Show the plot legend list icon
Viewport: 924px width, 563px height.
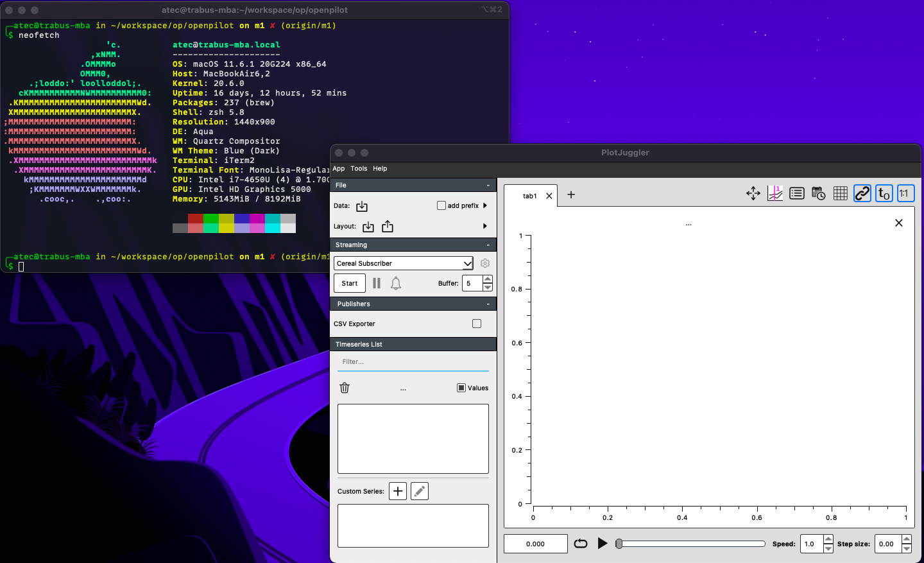[796, 193]
